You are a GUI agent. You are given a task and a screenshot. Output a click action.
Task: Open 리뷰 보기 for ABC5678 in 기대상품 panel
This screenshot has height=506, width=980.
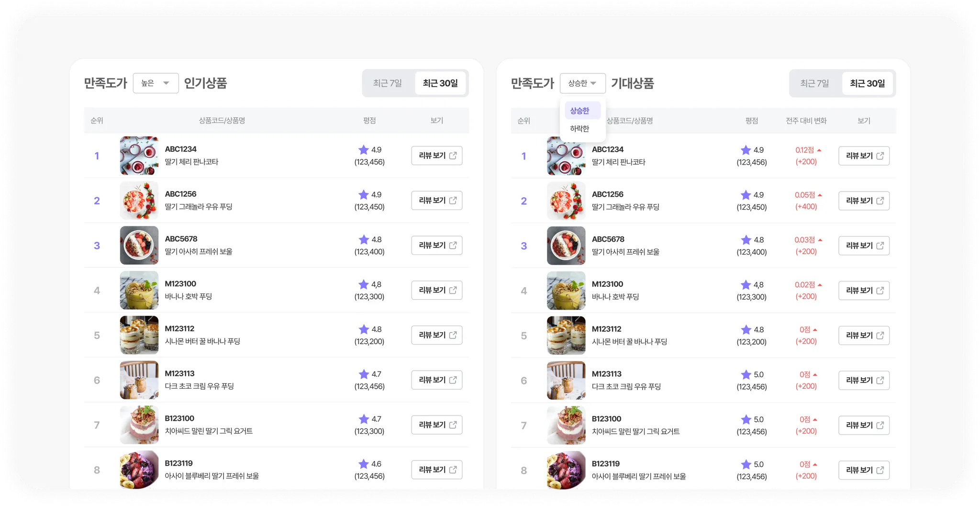(x=864, y=246)
